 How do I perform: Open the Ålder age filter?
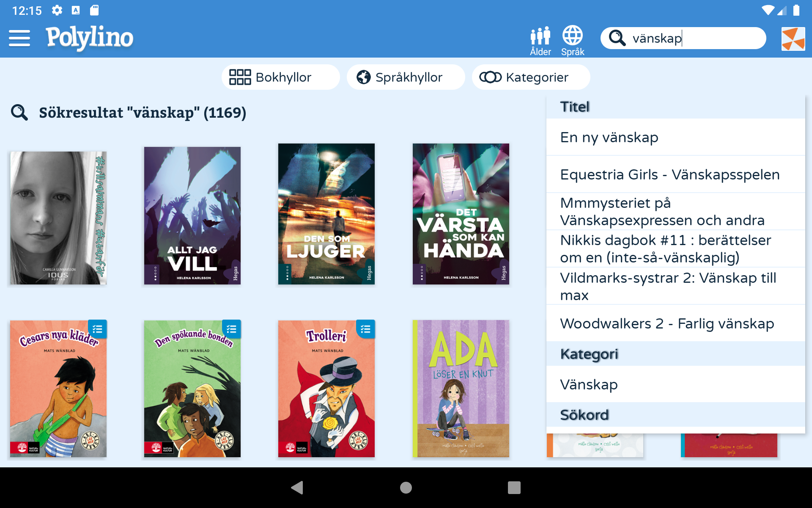[540, 41]
